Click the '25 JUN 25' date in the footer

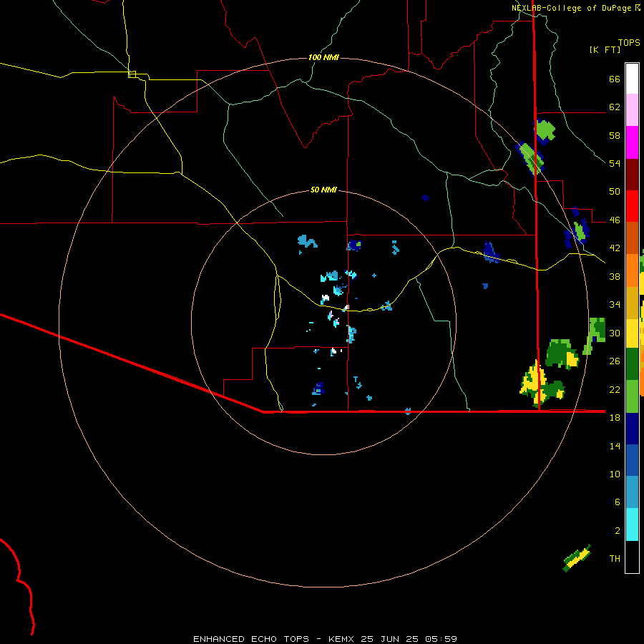click(x=390, y=639)
